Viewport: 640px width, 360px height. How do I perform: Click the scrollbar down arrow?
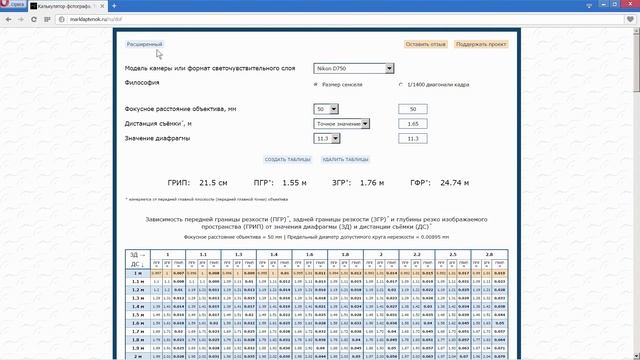[x=636, y=356]
